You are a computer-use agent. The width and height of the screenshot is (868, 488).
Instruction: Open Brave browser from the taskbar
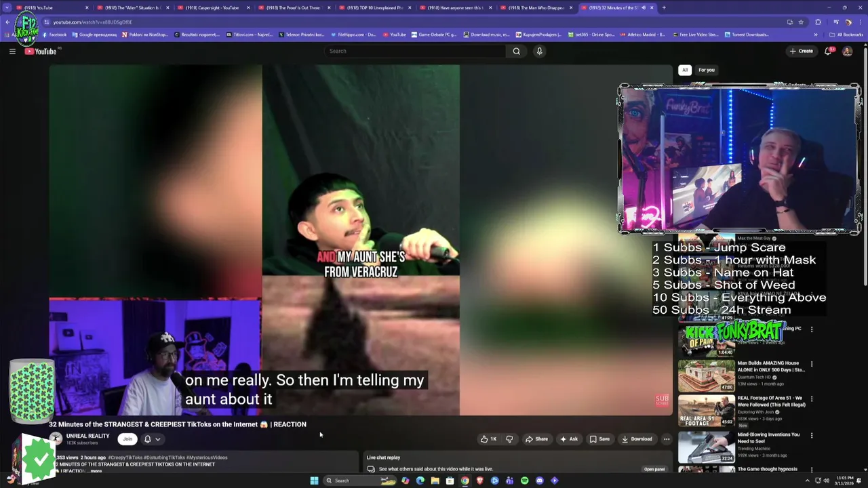click(479, 481)
